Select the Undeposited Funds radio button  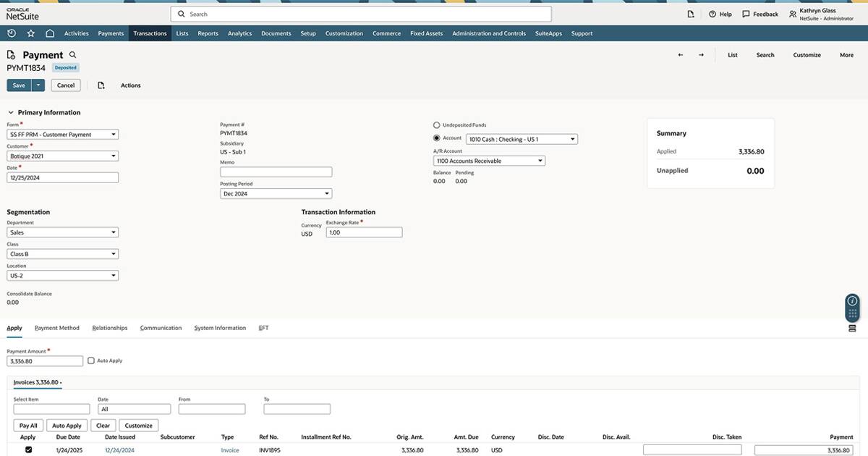coord(437,125)
